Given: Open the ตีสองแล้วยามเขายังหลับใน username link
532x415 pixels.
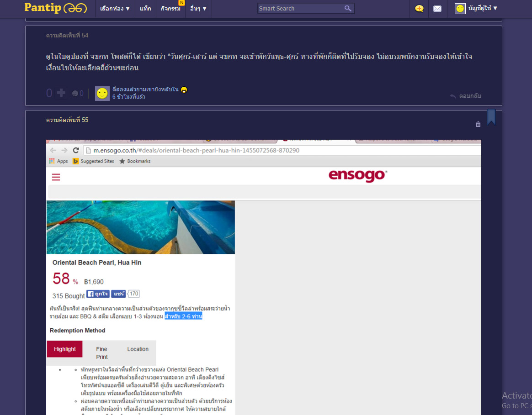Looking at the screenshot, I should pyautogui.click(x=145, y=89).
